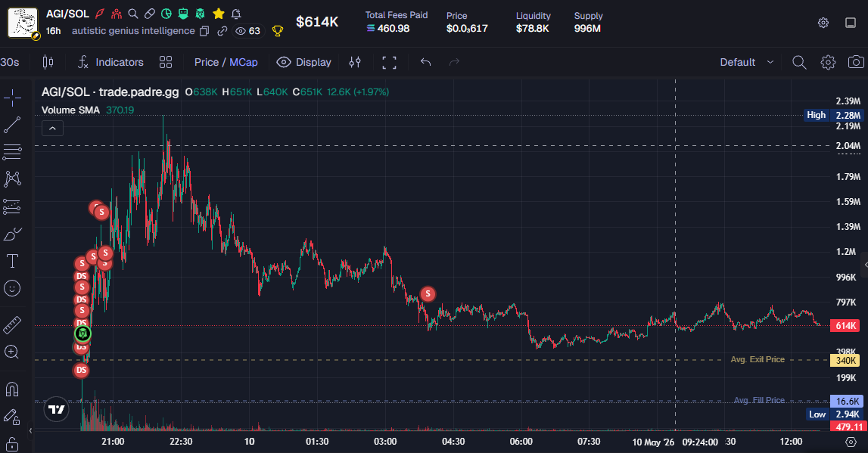Select the text annotation tool
Viewport: 868px width, 453px height.
[x=12, y=261]
